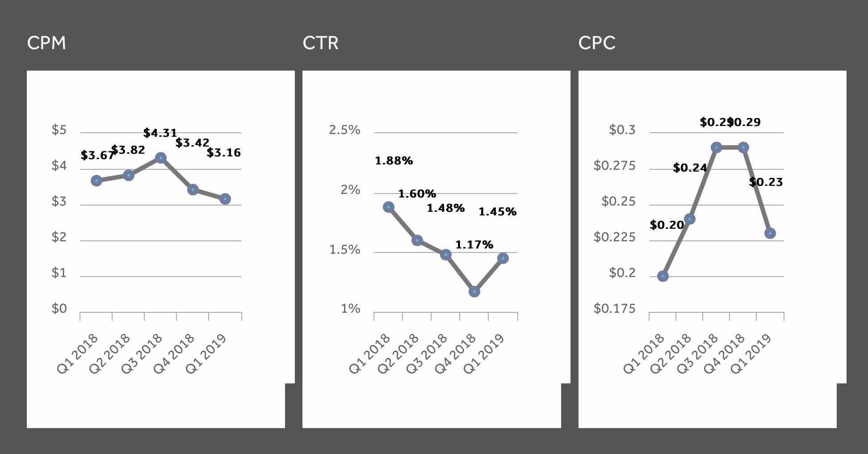Select the Q1 2018 marker in CPM chart
The height and width of the screenshot is (454, 868).
96,181
